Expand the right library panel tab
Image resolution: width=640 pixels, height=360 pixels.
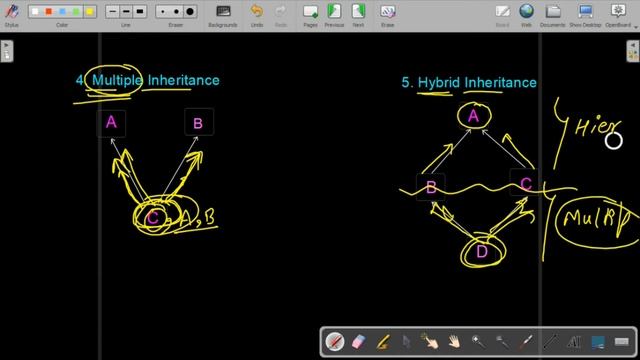[x=633, y=51]
